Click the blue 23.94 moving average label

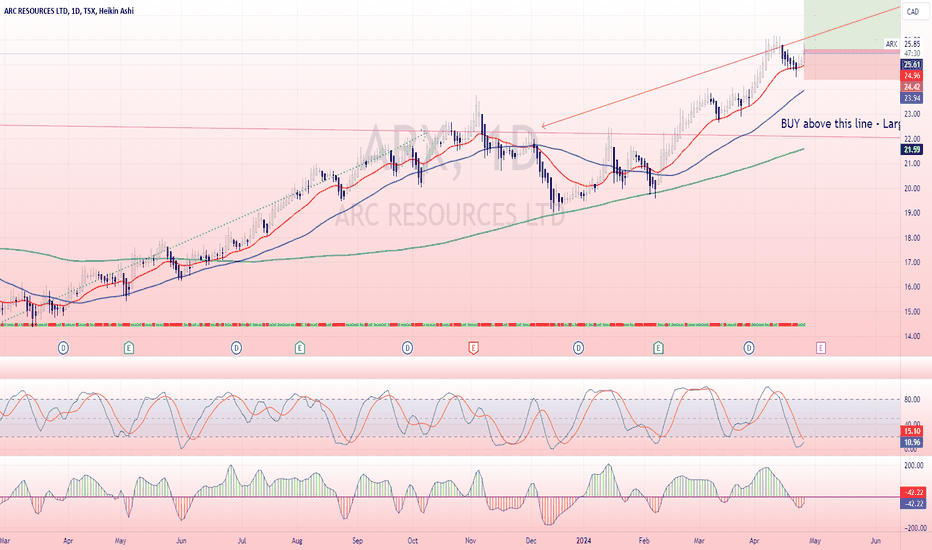click(912, 98)
